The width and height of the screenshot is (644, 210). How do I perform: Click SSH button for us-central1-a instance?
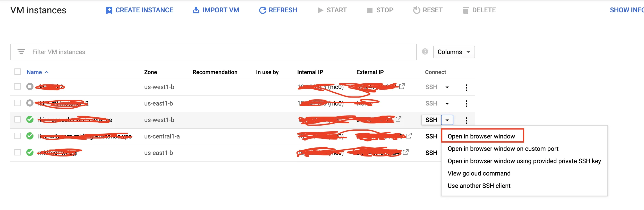(x=431, y=136)
